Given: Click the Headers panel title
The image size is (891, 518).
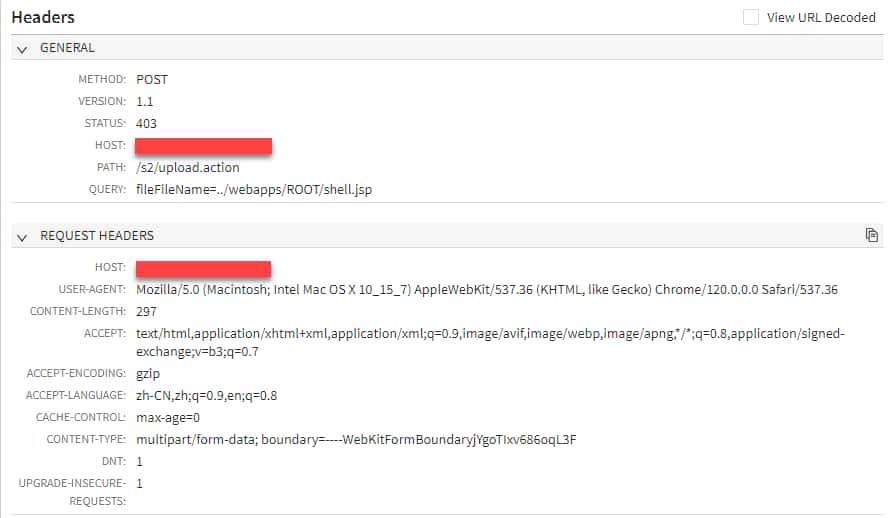Looking at the screenshot, I should click(x=43, y=17).
